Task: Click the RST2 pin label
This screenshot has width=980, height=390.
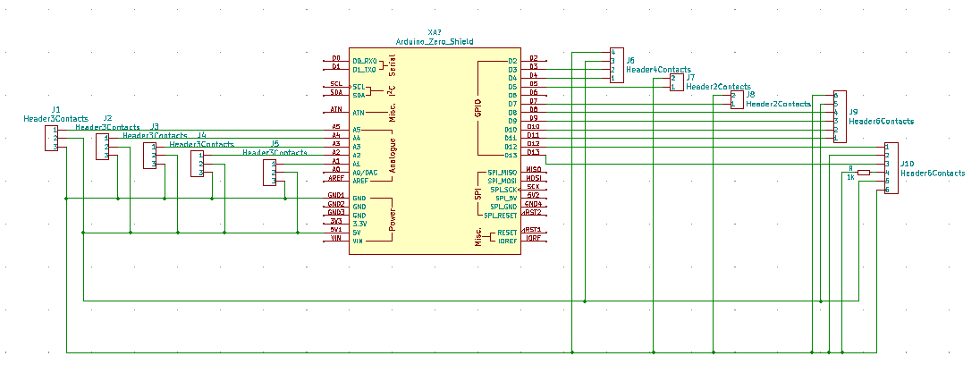Action: point(533,213)
